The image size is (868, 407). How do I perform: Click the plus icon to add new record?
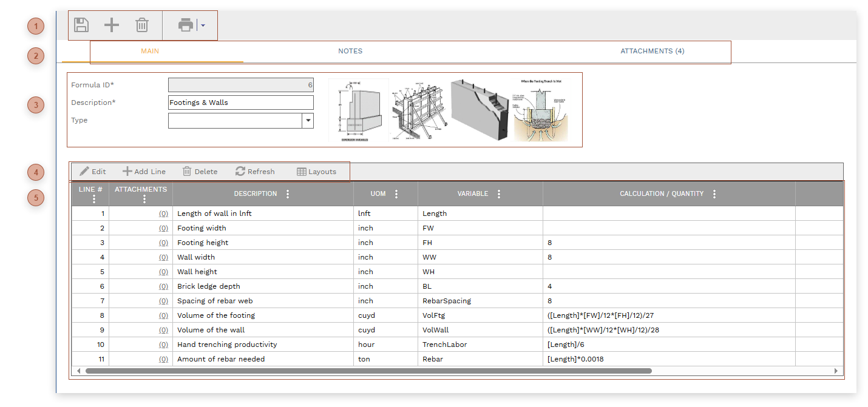point(112,25)
